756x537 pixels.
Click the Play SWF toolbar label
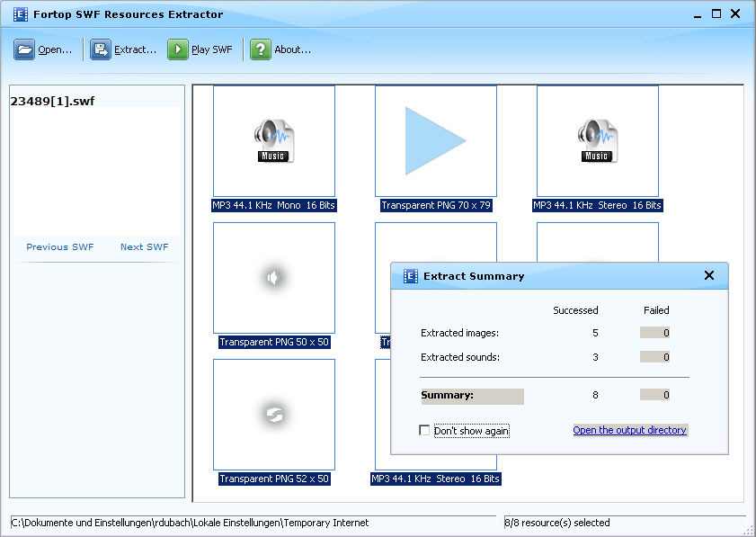pyautogui.click(x=211, y=49)
